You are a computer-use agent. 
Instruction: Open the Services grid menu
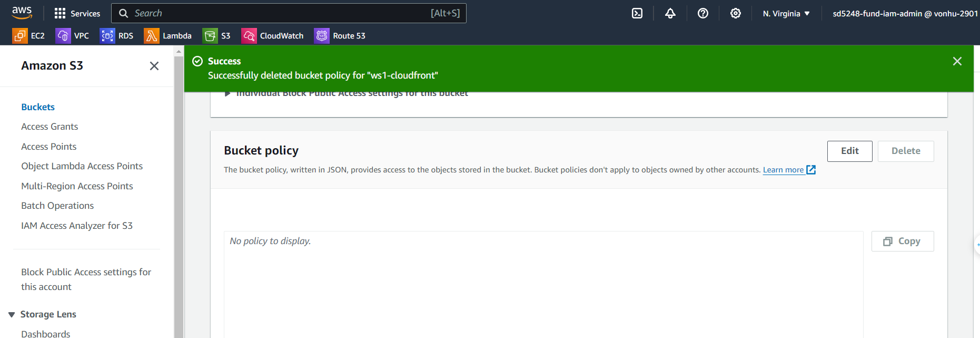(x=77, y=14)
